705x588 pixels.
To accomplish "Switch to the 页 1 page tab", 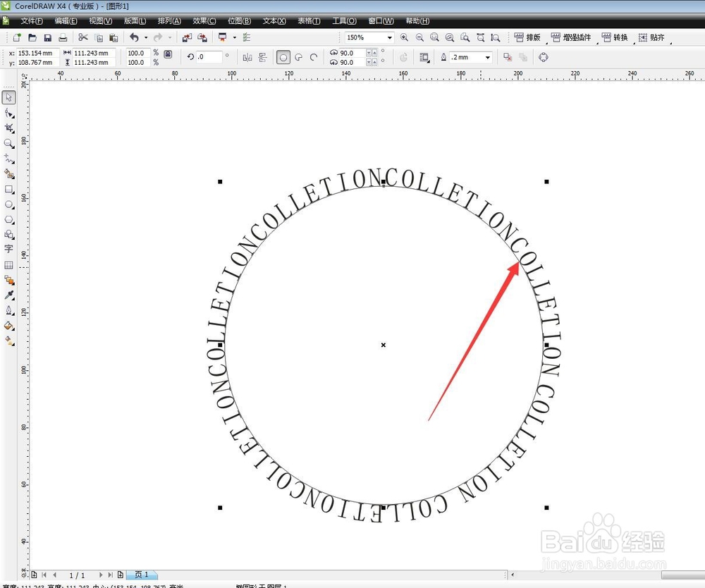I will click(141, 575).
